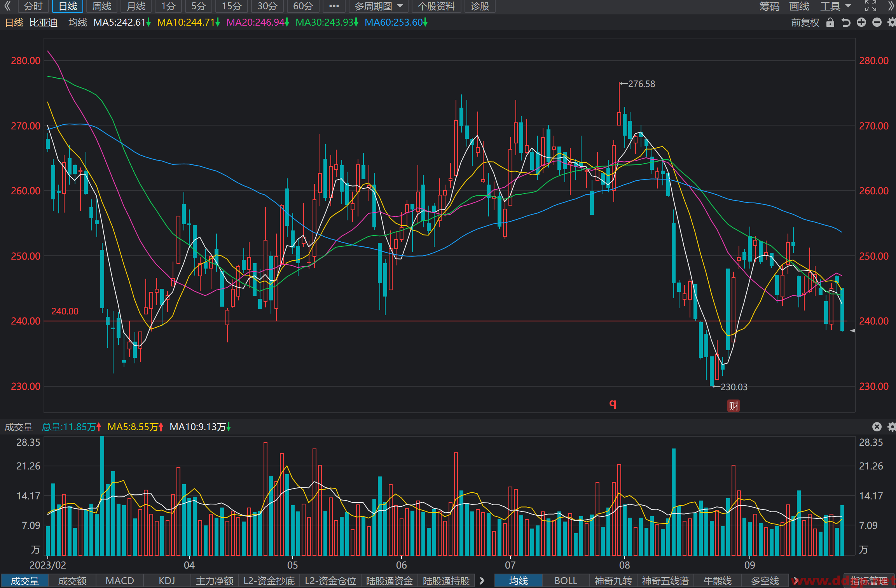Click the MA60:253.60 blue indicator value

396,23
